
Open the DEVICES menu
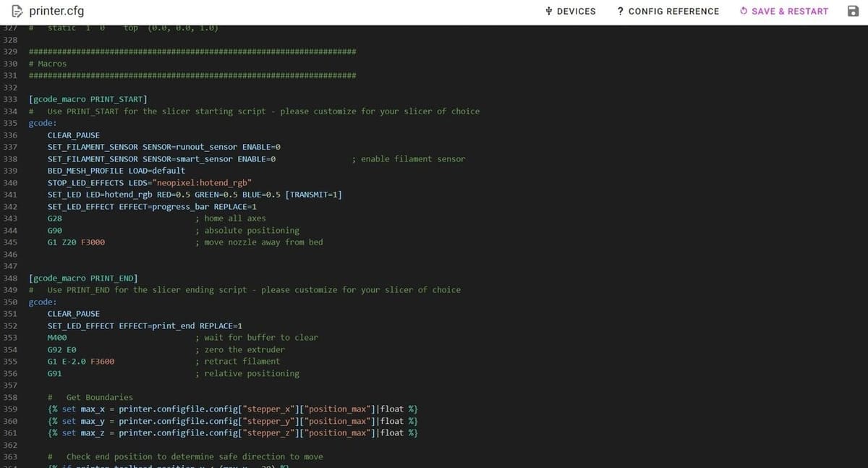tap(571, 11)
